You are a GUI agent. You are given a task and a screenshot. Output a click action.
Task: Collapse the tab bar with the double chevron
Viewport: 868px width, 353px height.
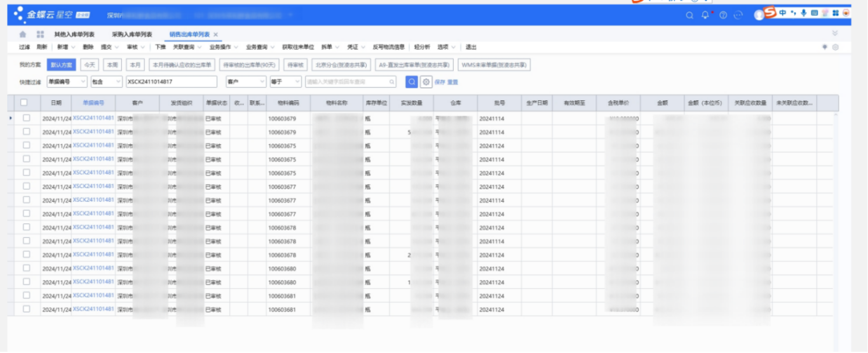click(835, 33)
